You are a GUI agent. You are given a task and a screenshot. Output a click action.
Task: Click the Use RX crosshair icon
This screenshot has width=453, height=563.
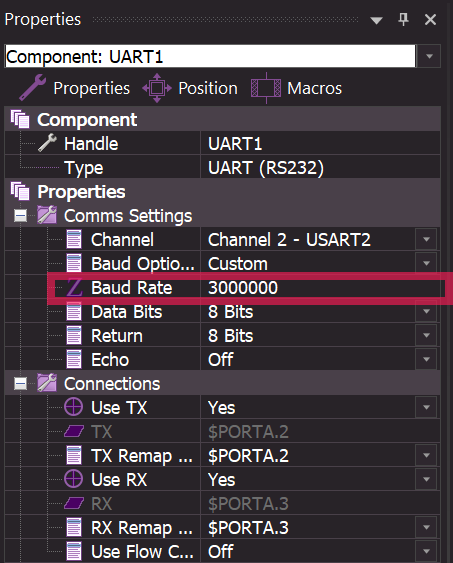click(x=74, y=479)
